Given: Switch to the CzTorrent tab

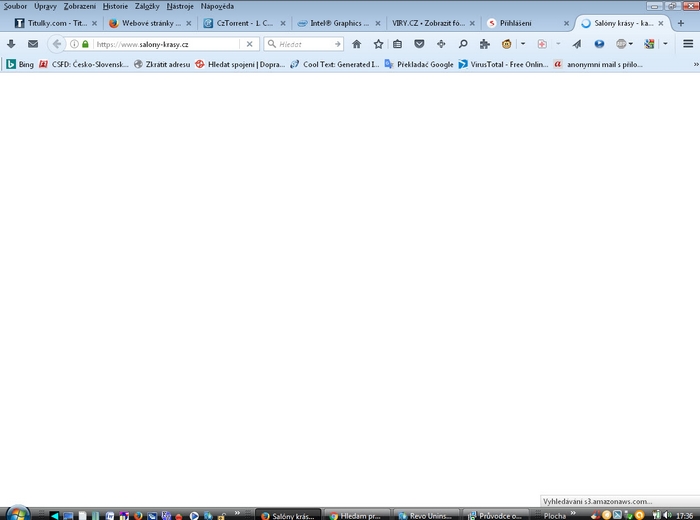Looking at the screenshot, I should (237, 23).
